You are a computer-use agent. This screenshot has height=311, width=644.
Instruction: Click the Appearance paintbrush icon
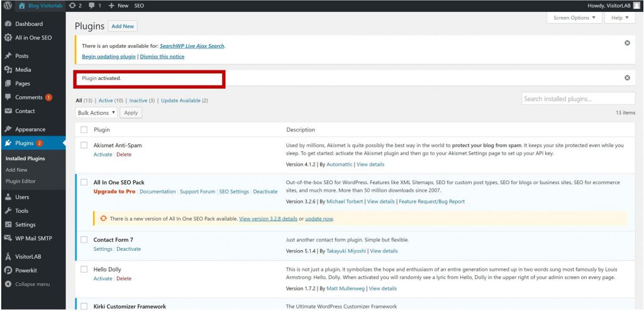[8, 129]
